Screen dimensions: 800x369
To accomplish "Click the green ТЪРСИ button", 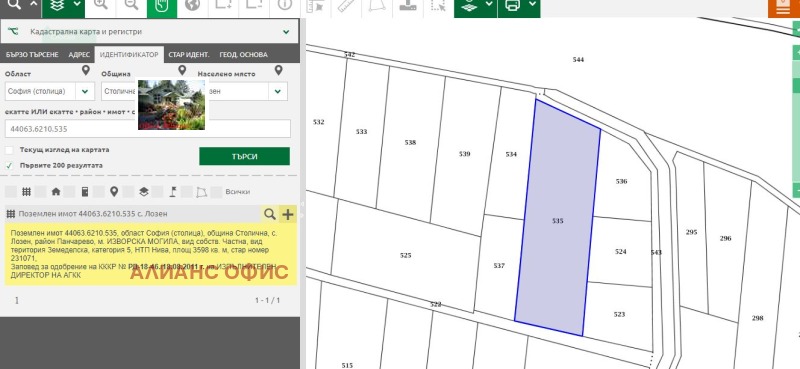I will [x=244, y=156].
